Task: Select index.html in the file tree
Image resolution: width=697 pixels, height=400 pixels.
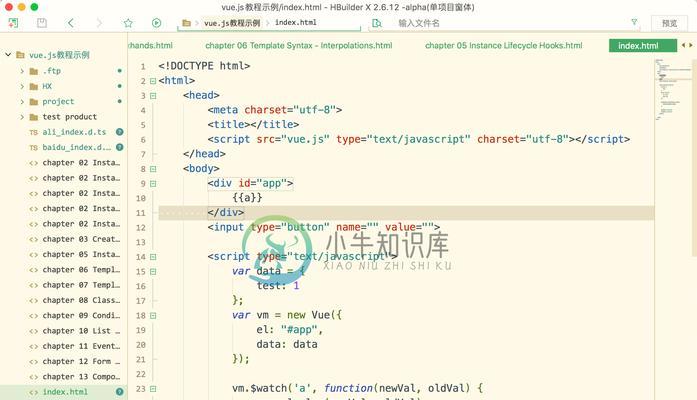Action: tap(65, 392)
